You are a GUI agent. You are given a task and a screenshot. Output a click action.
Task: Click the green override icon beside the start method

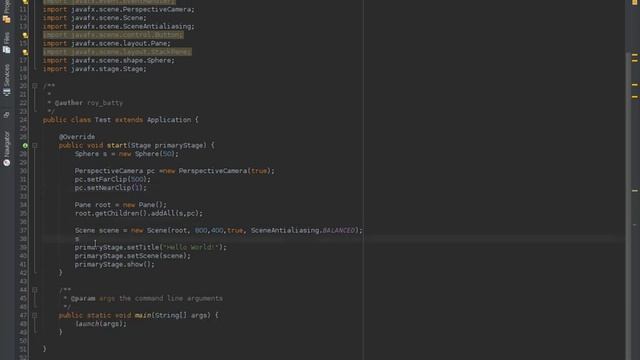(25, 145)
